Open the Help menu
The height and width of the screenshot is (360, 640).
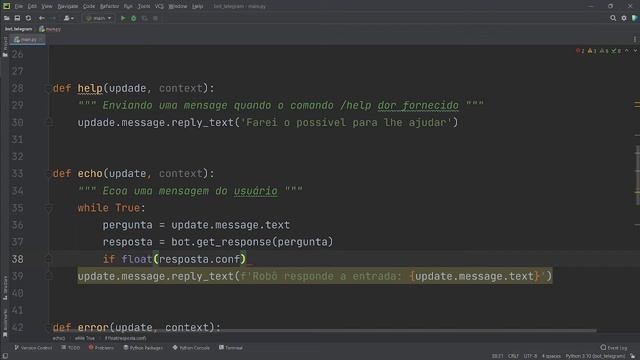(x=198, y=6)
